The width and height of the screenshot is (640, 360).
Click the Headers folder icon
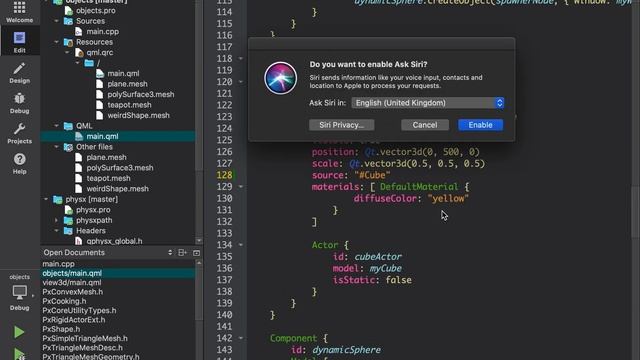click(x=68, y=231)
